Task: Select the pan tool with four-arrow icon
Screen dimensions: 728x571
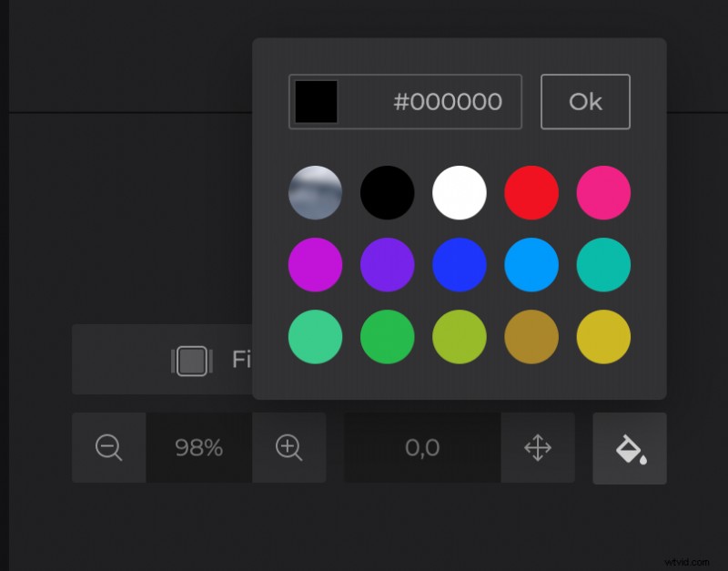Action: [538, 448]
